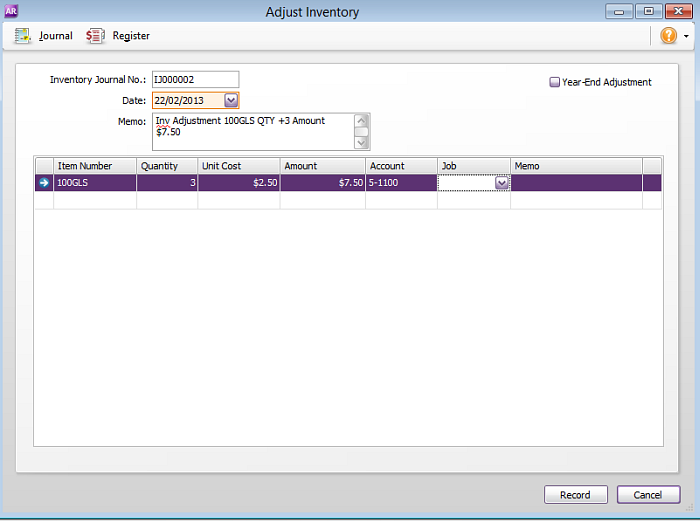This screenshot has width=700, height=521.
Task: Select the Unit Cost cell $2.50
Action: tap(238, 183)
